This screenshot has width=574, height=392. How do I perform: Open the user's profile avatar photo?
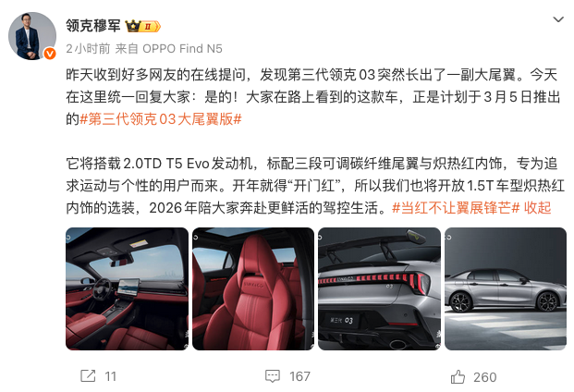tap(32, 36)
